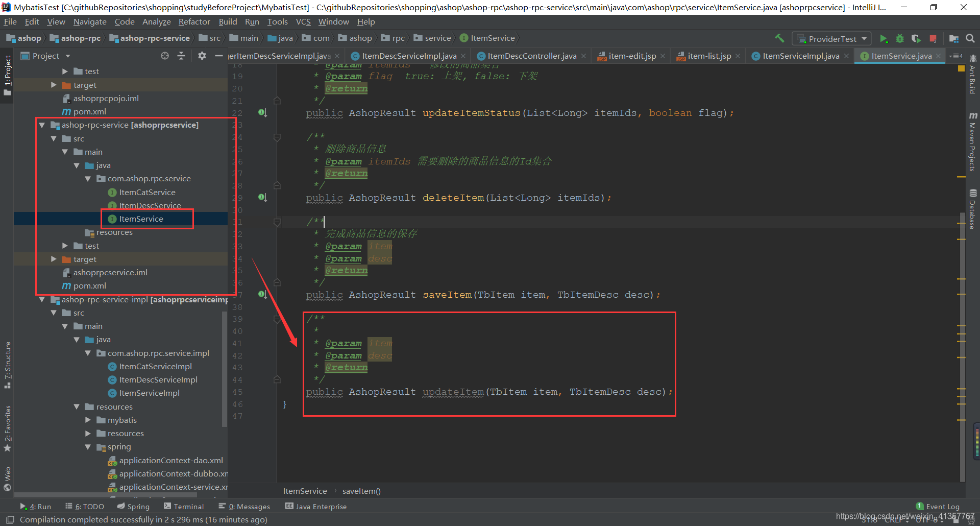
Task: Open the Web tool window
Action: point(8,479)
